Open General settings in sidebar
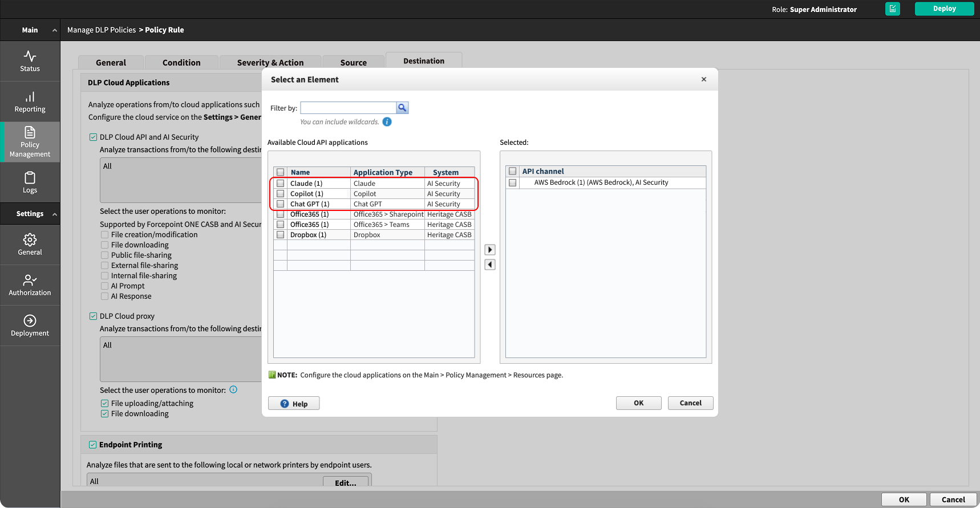This screenshot has height=508, width=980. coord(30,245)
